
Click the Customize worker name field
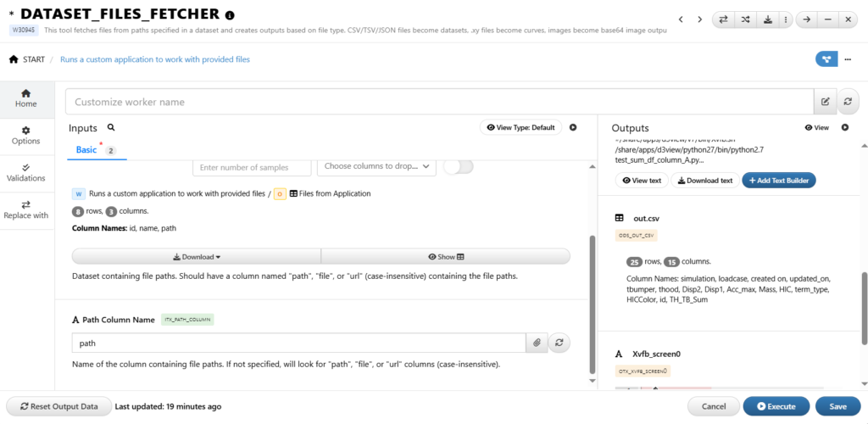(439, 102)
